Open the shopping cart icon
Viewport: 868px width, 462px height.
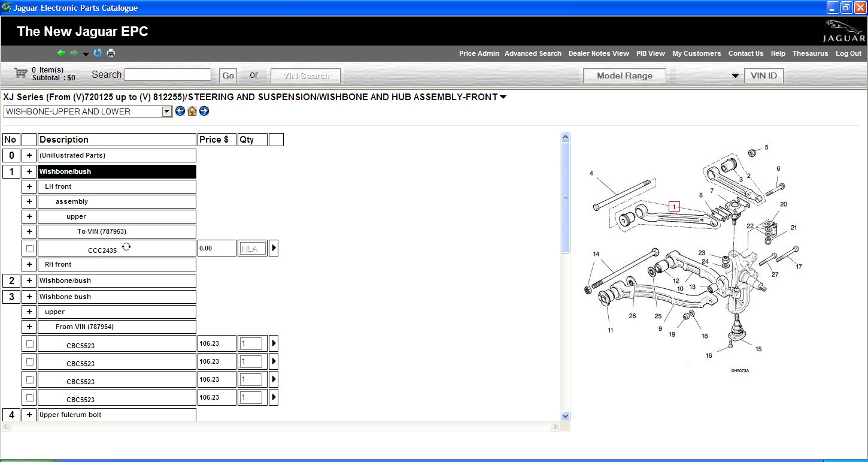(x=21, y=73)
